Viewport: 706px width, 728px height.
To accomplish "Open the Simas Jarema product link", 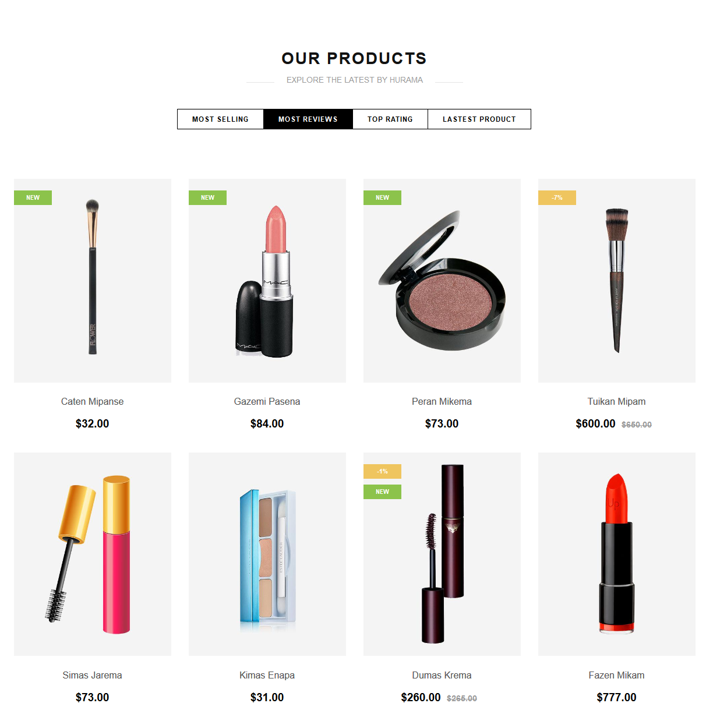I will coord(93,675).
